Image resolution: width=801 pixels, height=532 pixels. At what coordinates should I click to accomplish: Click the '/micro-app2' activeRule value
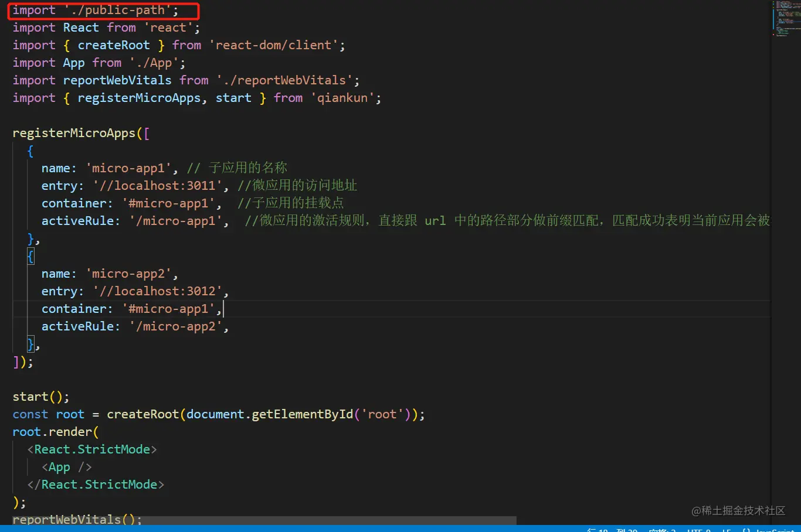tap(175, 326)
